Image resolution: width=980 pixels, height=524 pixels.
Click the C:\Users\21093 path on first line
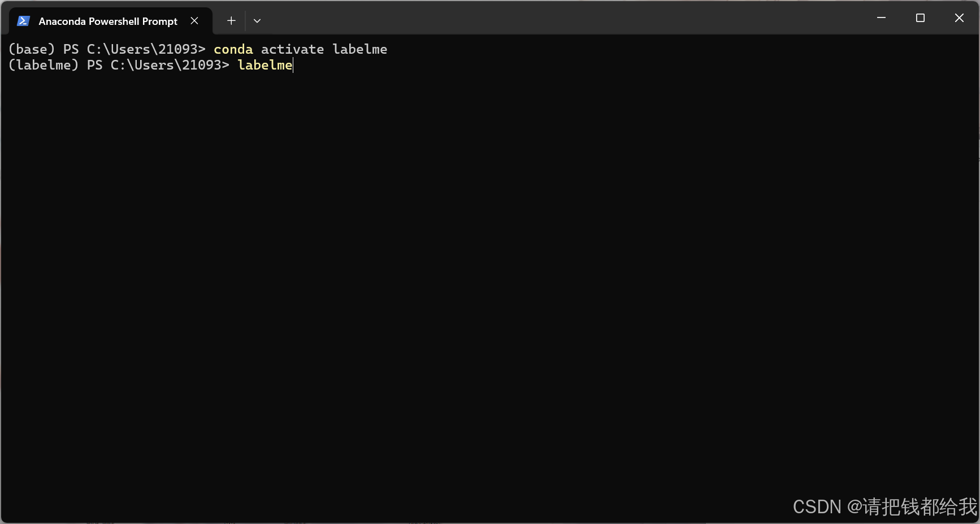(x=142, y=49)
